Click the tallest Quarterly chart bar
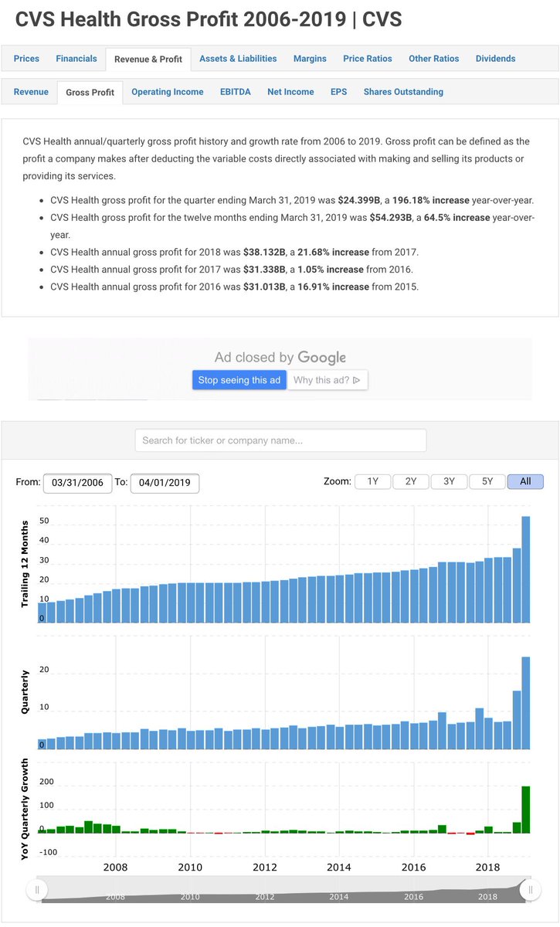560x927 pixels. (526, 703)
